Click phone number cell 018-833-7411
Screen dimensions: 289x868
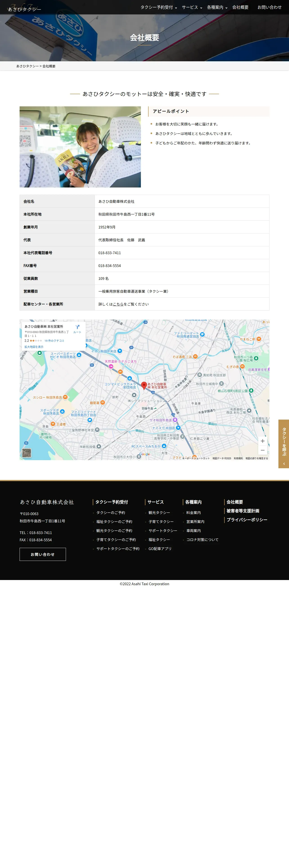182,253
